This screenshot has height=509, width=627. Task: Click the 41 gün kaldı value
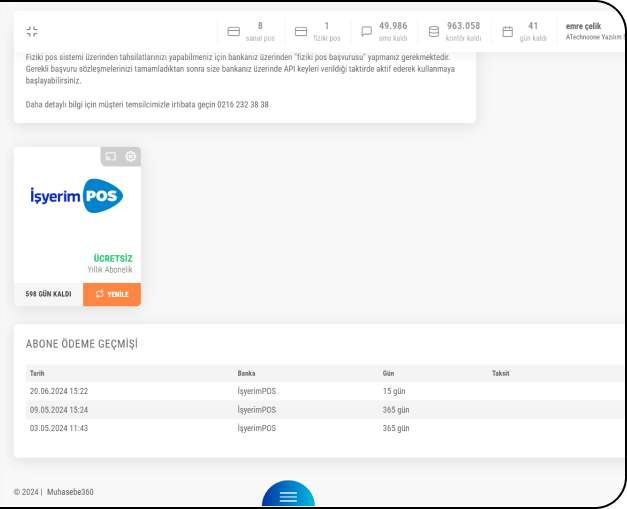[x=533, y=26]
